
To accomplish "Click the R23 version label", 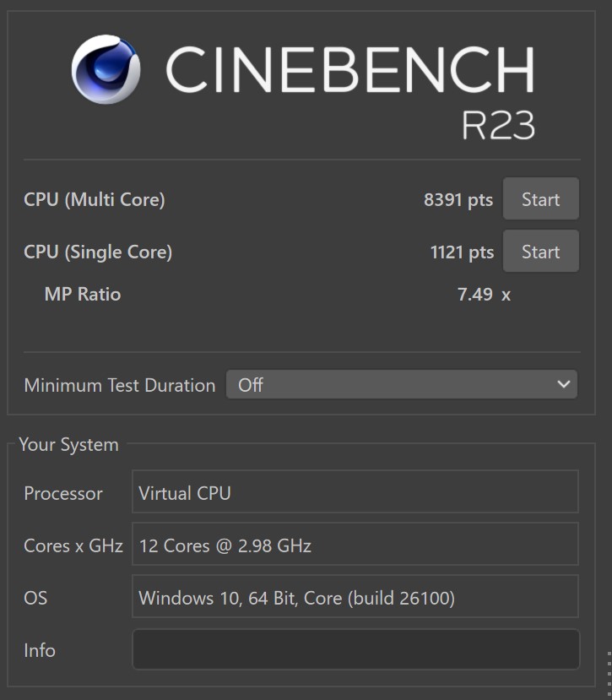I will [498, 126].
